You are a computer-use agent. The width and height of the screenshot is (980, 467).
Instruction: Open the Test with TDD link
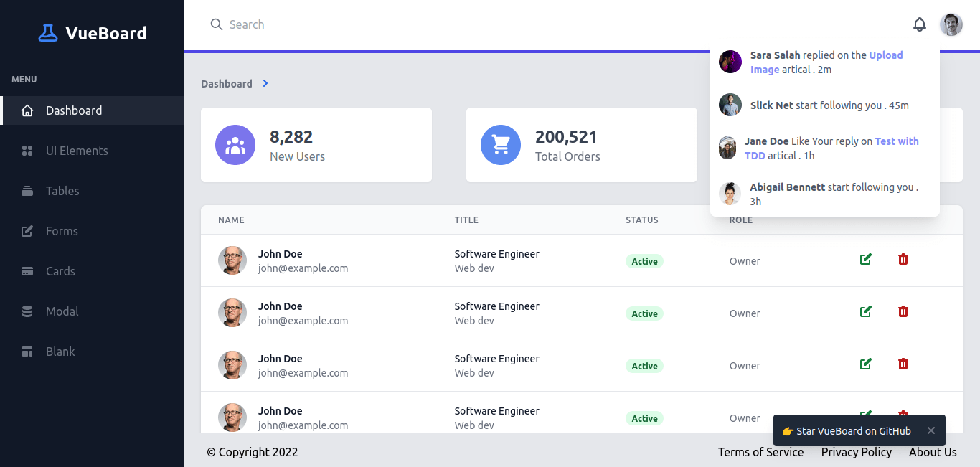click(831, 148)
